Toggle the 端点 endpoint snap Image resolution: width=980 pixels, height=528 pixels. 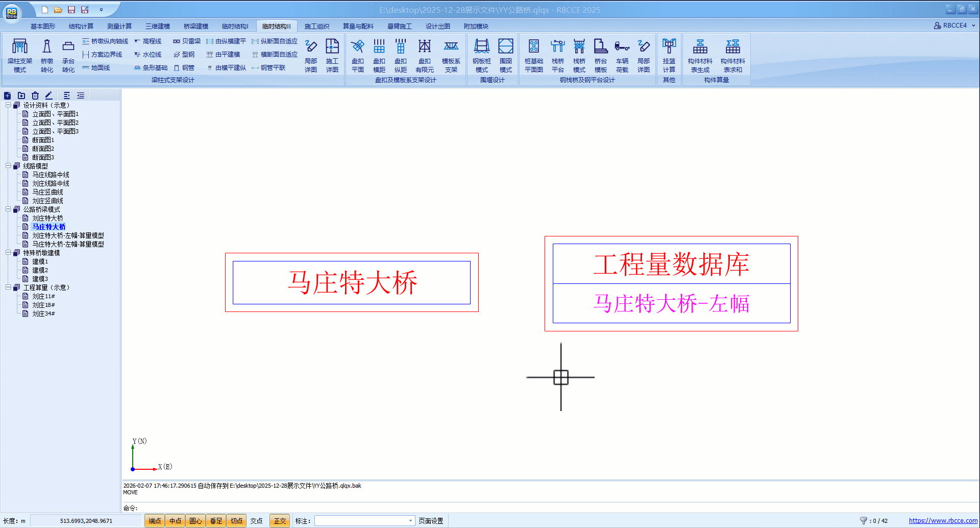pos(155,521)
